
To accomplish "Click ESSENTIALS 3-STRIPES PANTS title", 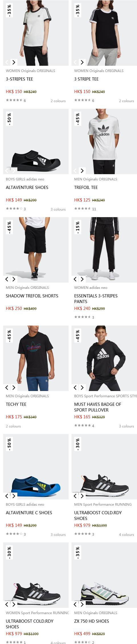I will (x=96, y=299).
